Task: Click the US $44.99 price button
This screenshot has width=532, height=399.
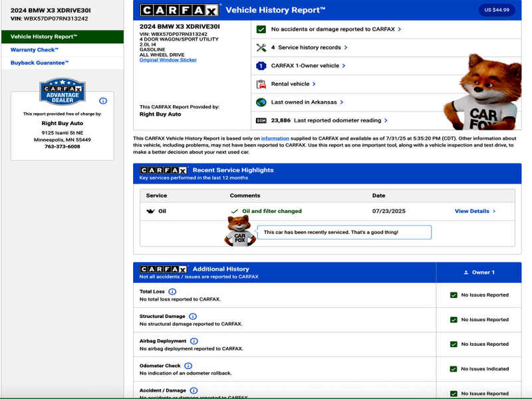Action: coord(497,10)
